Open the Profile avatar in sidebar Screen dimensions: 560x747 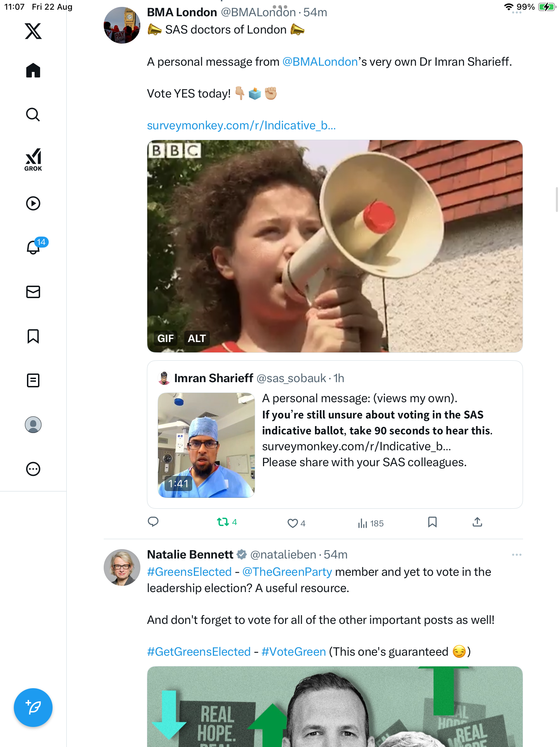click(x=33, y=425)
